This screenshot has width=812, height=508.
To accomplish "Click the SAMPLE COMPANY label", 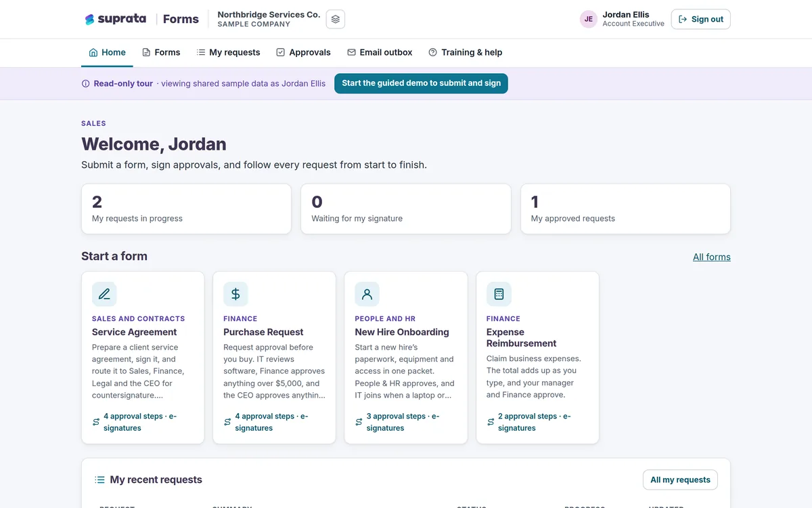I will coord(254,24).
